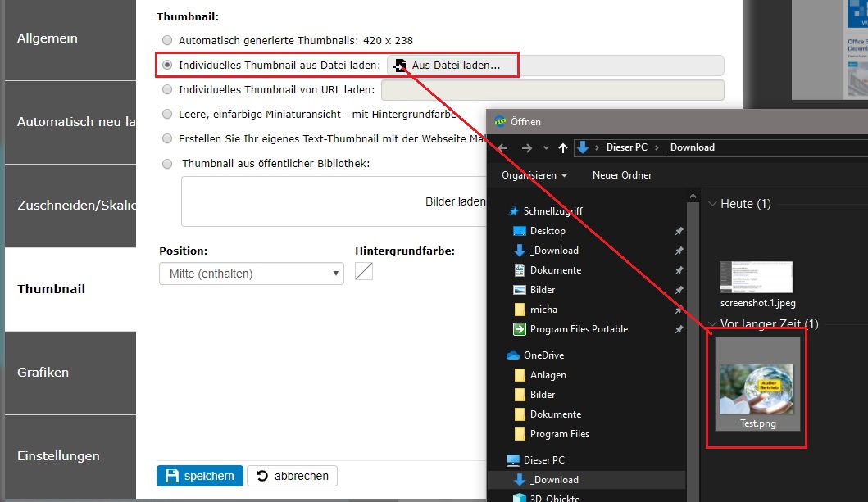The height and width of the screenshot is (502, 868).
Task: Click the up arrow in file dialog
Action: (562, 147)
